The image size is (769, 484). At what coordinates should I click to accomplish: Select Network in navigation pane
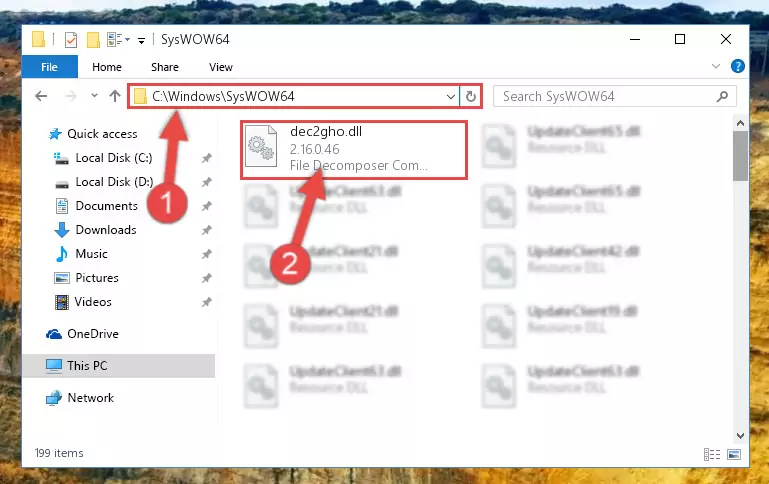coord(90,398)
